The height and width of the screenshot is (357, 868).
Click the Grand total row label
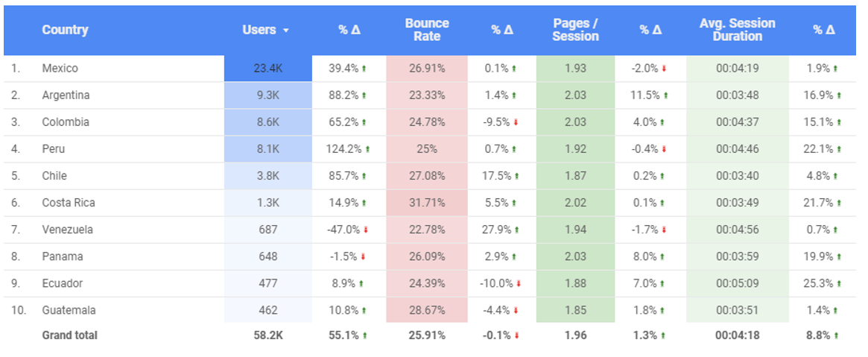[69, 335]
